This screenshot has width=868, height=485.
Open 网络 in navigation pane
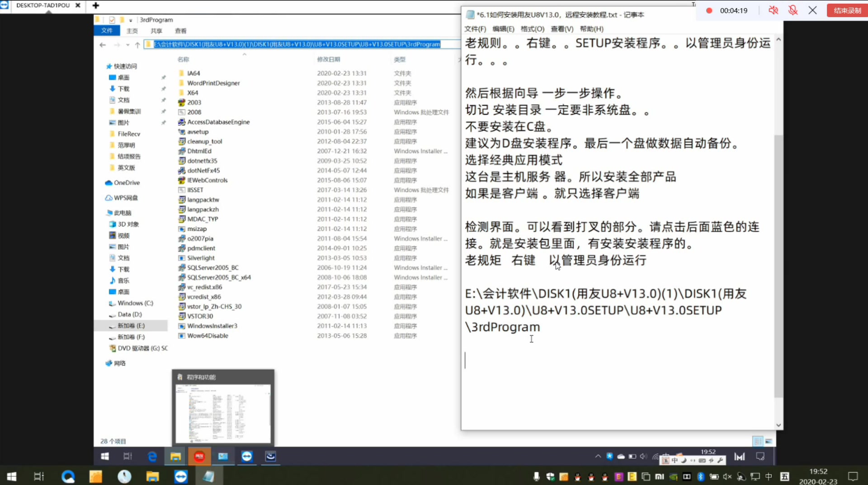click(x=119, y=363)
